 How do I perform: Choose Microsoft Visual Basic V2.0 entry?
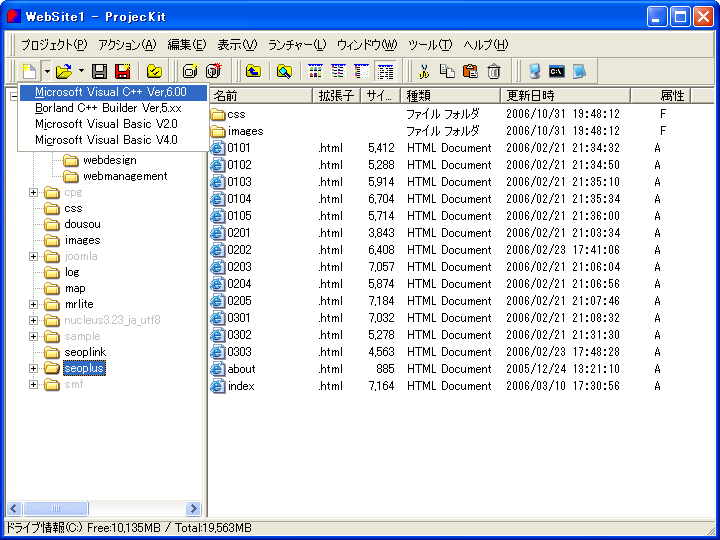pos(113,124)
